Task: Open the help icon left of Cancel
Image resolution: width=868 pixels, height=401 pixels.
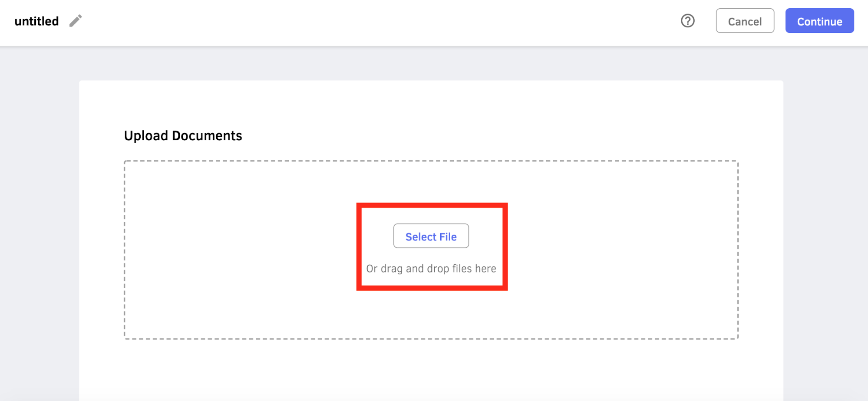Action: 687,21
